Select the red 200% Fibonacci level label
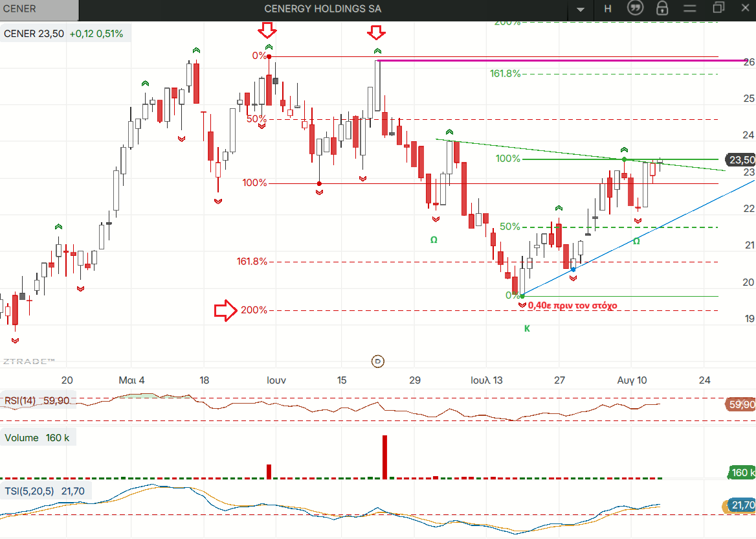Image resolution: width=756 pixels, height=539 pixels. [x=254, y=310]
